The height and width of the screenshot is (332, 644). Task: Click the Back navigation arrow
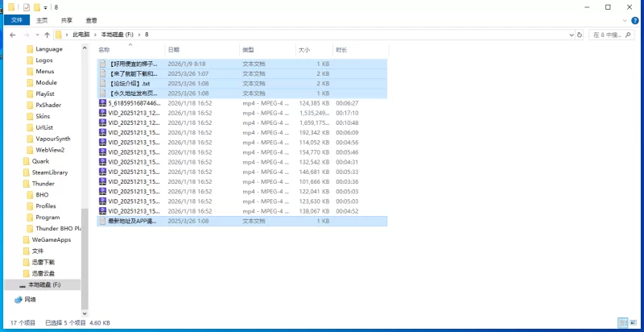coord(12,35)
